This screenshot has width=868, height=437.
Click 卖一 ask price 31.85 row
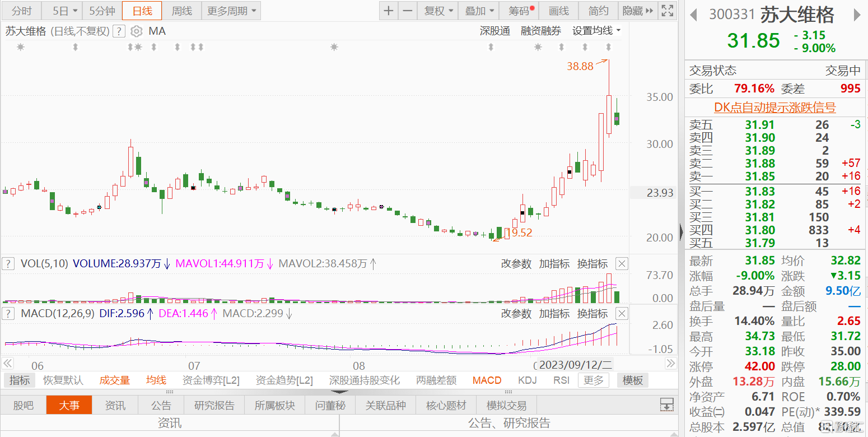point(775,176)
